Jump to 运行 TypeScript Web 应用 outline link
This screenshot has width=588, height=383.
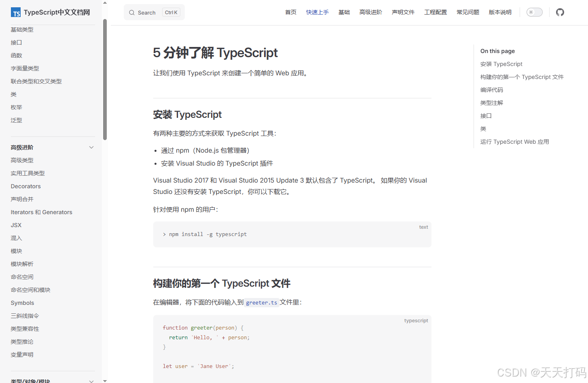(x=515, y=142)
